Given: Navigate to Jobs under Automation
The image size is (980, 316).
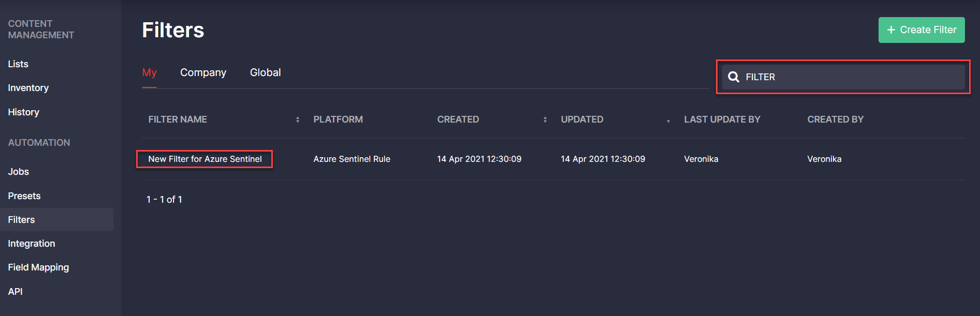Looking at the screenshot, I should 18,172.
